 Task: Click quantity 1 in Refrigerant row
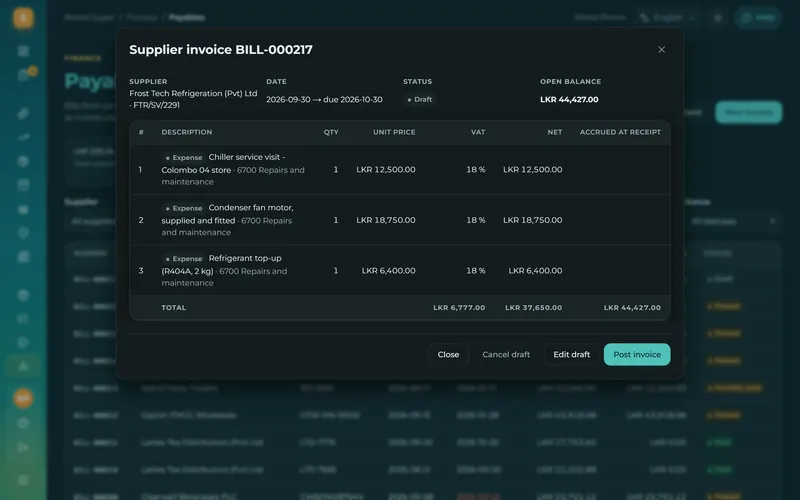[x=336, y=270]
